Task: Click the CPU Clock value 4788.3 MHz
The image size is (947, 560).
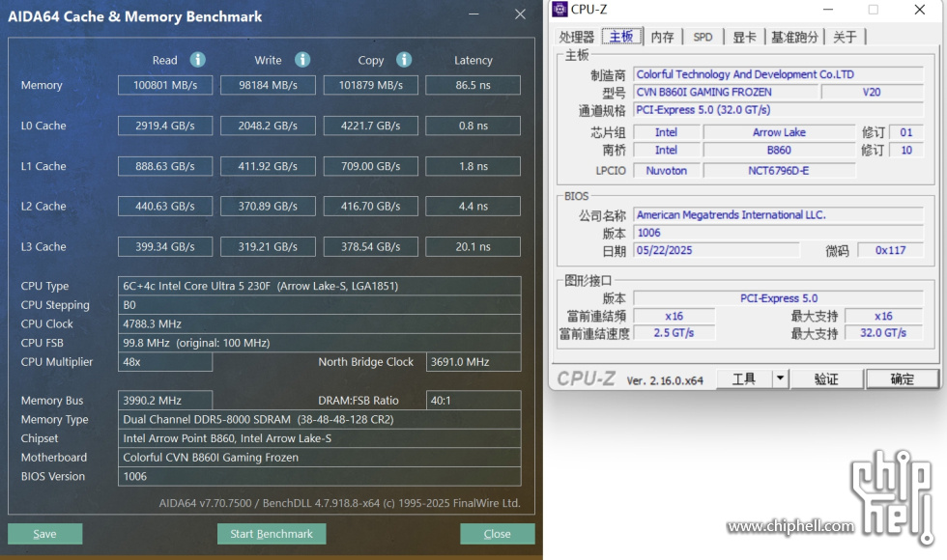Action: (x=320, y=323)
